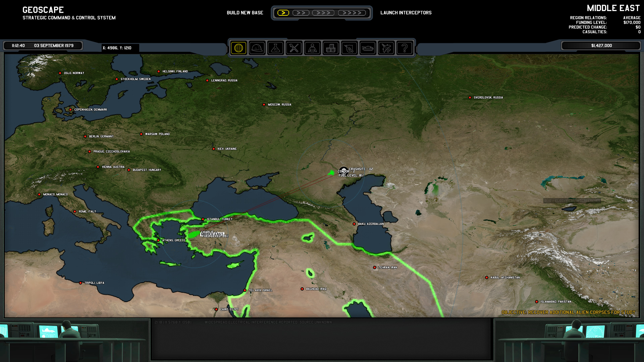Viewport: 644px width, 362px height.
Task: Click the Rome, Italy label
Action: [87, 212]
